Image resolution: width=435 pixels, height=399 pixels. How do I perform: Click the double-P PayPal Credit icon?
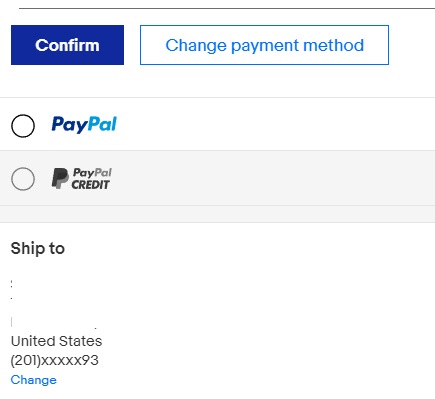60,178
